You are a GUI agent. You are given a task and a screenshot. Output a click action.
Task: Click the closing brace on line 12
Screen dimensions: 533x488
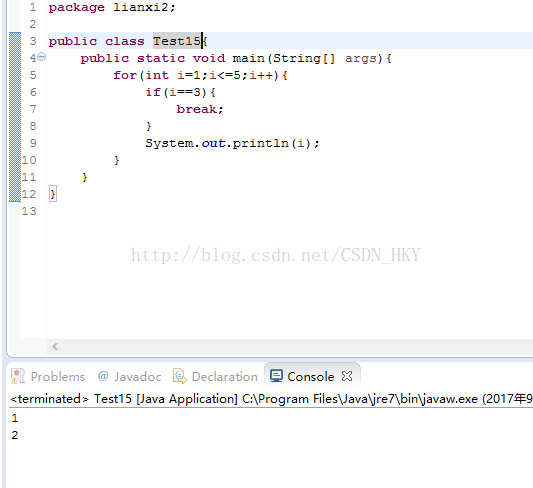(53, 194)
